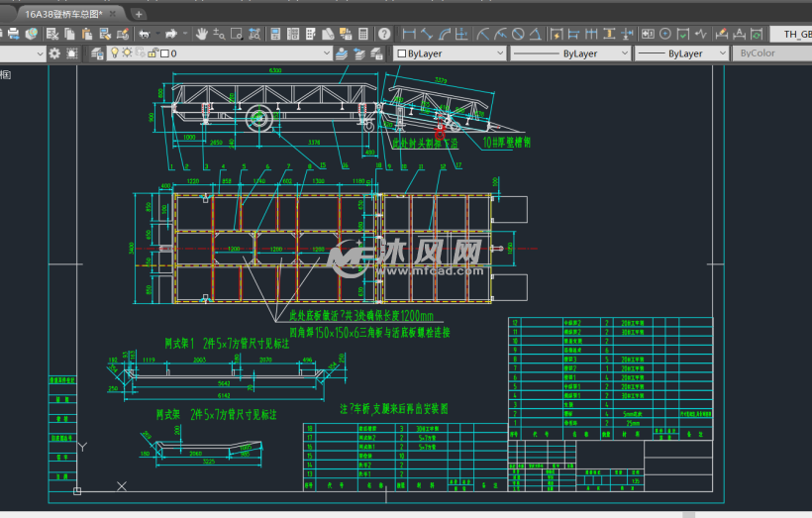Expand the layer 0 dropdown list
This screenshot has height=518, width=812.
pos(327,53)
